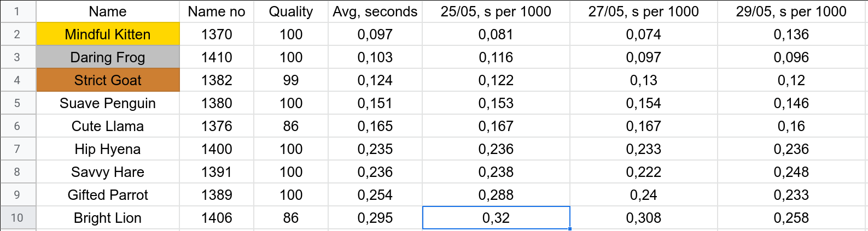The width and height of the screenshot is (868, 231).
Task: Click the 27/05, s per 1000 header
Action: click(644, 11)
